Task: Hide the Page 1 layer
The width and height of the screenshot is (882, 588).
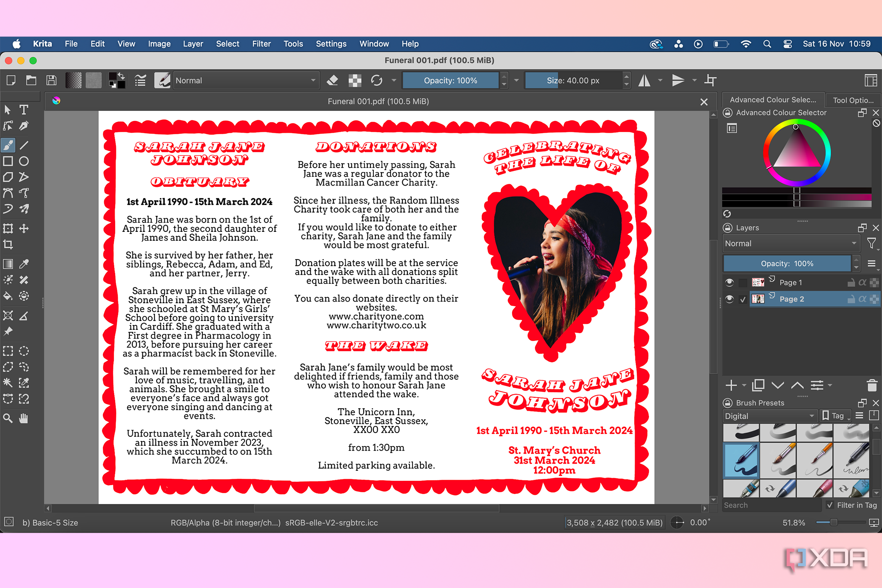Action: tap(730, 283)
